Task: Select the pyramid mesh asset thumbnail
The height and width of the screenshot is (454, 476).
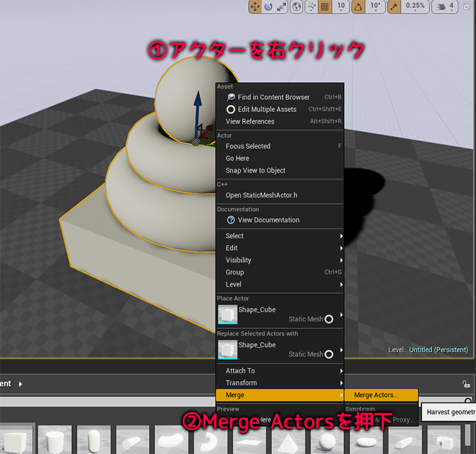Action: (288, 440)
